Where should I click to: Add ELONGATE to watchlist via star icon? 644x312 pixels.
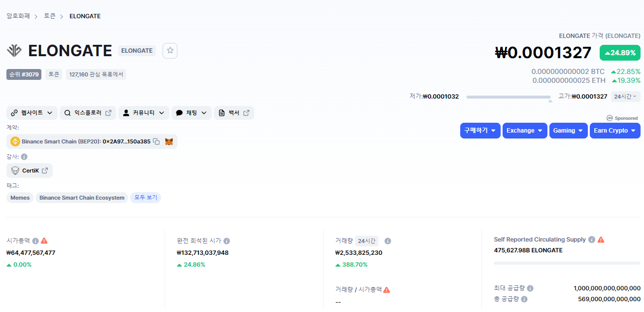click(170, 50)
